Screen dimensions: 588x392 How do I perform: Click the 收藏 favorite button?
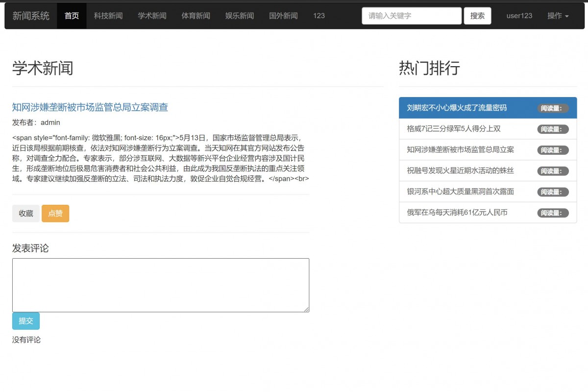[25, 213]
